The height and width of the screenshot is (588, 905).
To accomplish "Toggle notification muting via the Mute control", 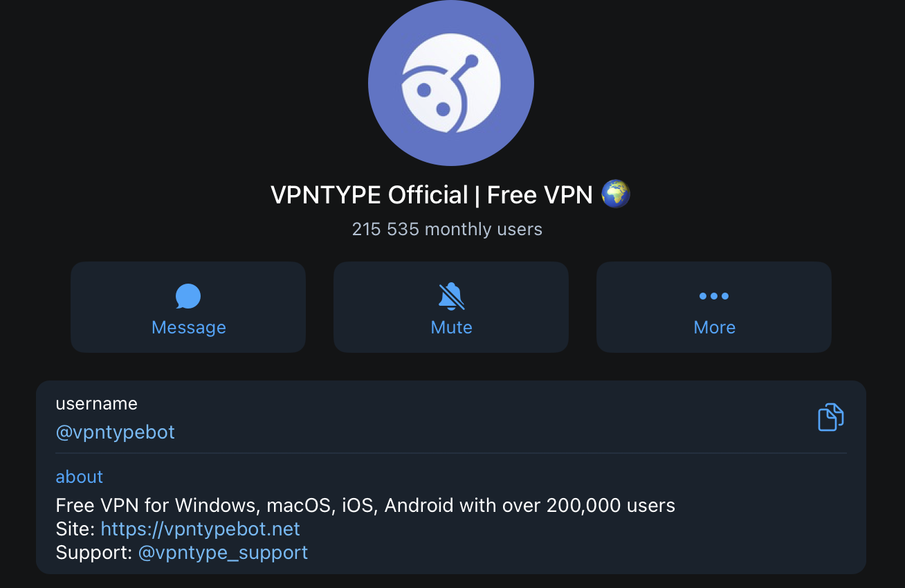I will pyautogui.click(x=450, y=308).
